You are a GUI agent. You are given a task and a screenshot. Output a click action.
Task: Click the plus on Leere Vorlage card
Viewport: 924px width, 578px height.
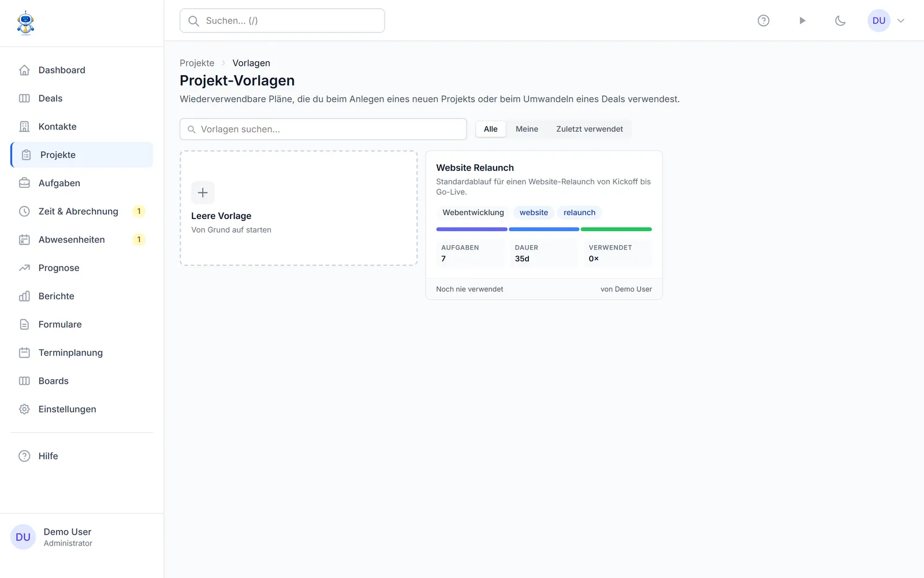[x=203, y=192]
